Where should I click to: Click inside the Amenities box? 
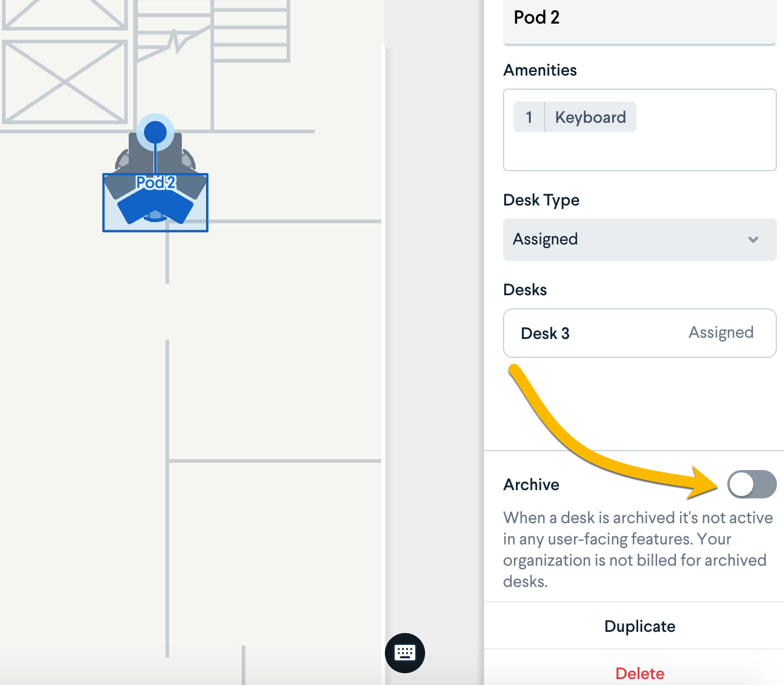click(639, 130)
